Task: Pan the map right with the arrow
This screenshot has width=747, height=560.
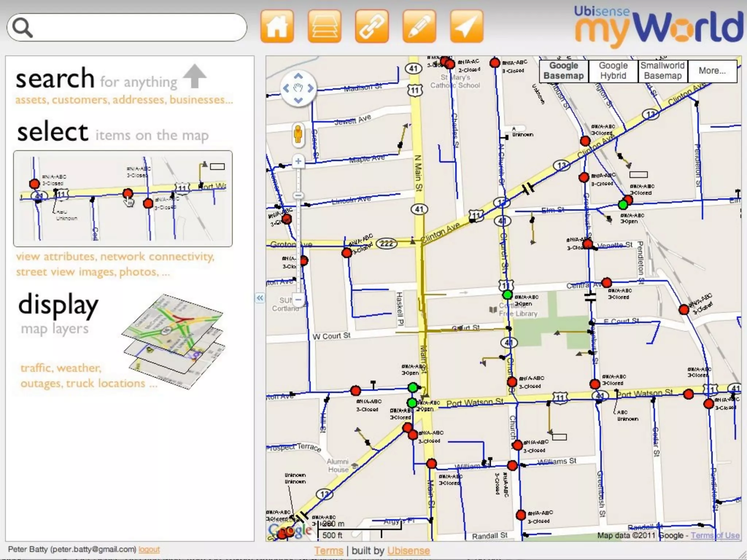Action: pyautogui.click(x=311, y=88)
